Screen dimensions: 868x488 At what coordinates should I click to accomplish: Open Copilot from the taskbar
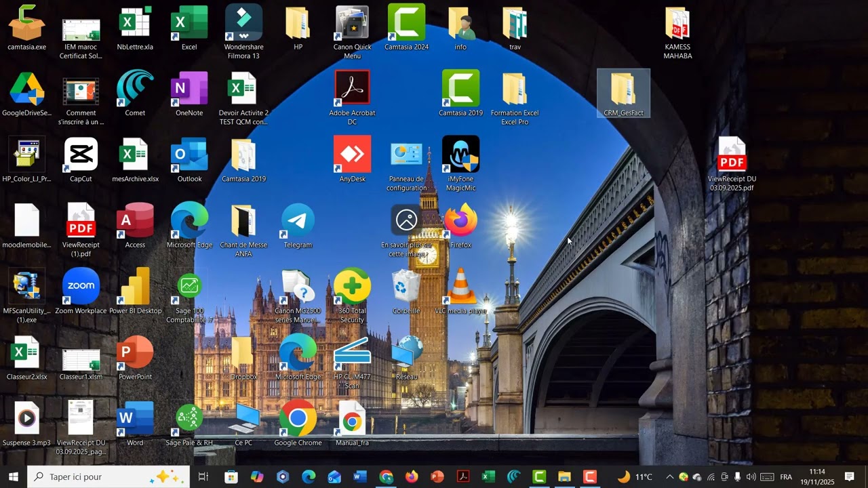pyautogui.click(x=257, y=477)
